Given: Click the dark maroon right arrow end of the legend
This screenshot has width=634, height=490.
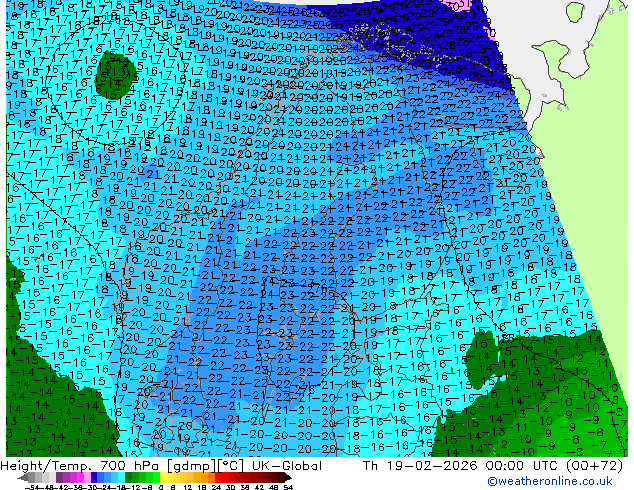Looking at the screenshot, I should pyautogui.click(x=287, y=478).
